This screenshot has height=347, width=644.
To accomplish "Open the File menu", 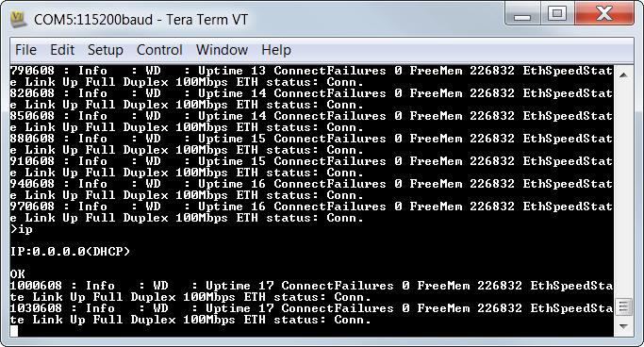I will [x=25, y=50].
